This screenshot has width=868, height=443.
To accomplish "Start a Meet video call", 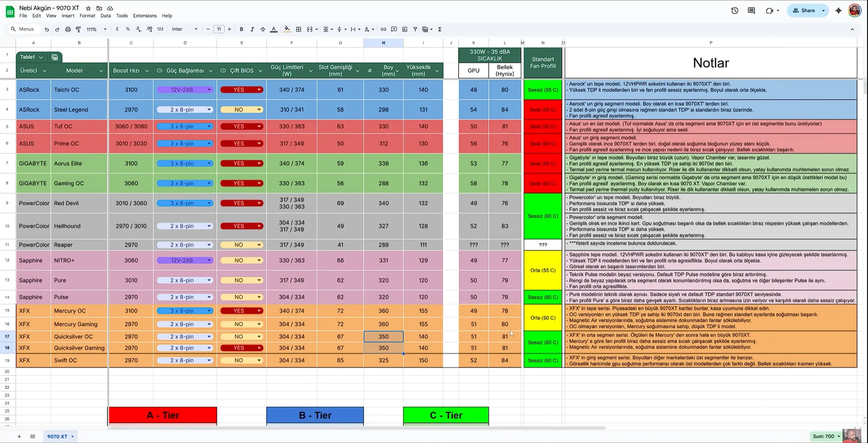I will [x=769, y=10].
